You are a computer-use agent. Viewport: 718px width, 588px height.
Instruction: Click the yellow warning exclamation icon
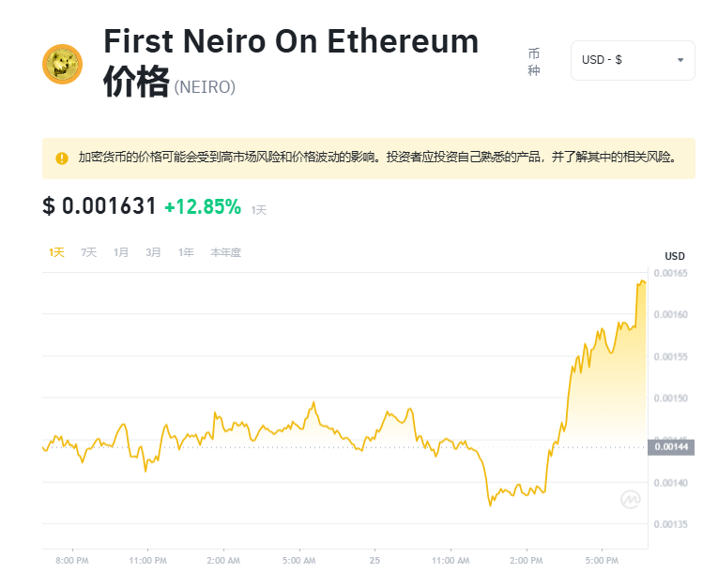click(62, 158)
